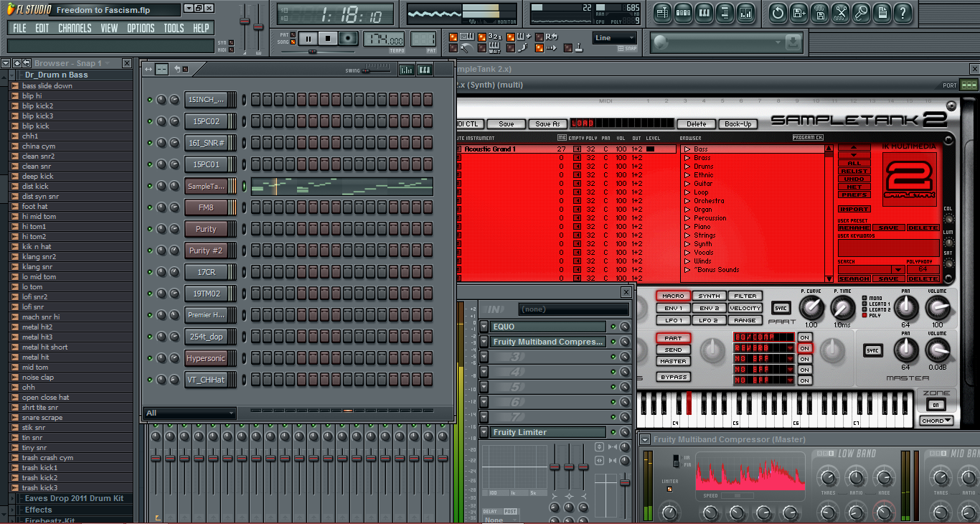Switch channel rack to keyboard editor icon
This screenshot has width=980, height=524.
[x=425, y=70]
